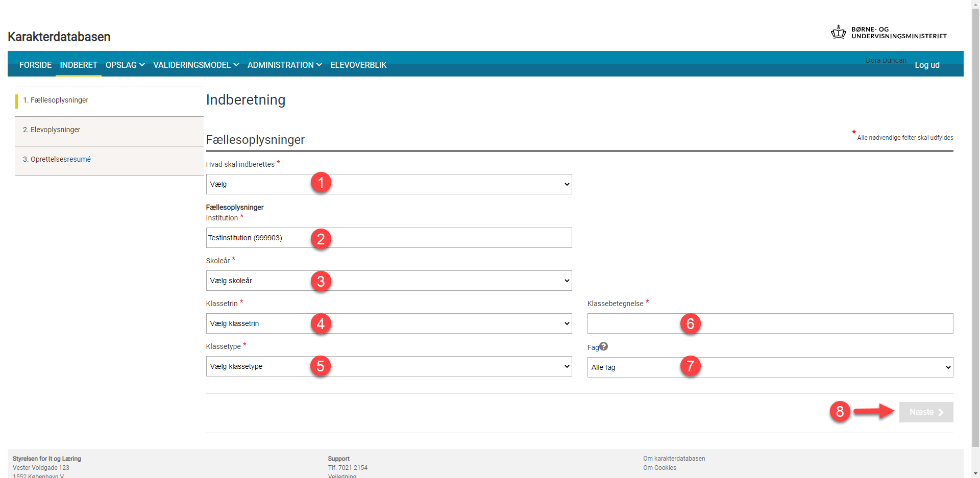This screenshot has width=980, height=478.
Task: Open the Fag 'Alle fag' dropdown
Action: [x=770, y=367]
